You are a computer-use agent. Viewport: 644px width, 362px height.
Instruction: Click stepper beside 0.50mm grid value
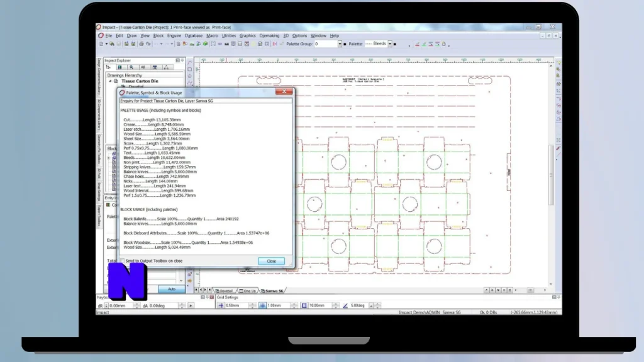pyautogui.click(x=252, y=305)
